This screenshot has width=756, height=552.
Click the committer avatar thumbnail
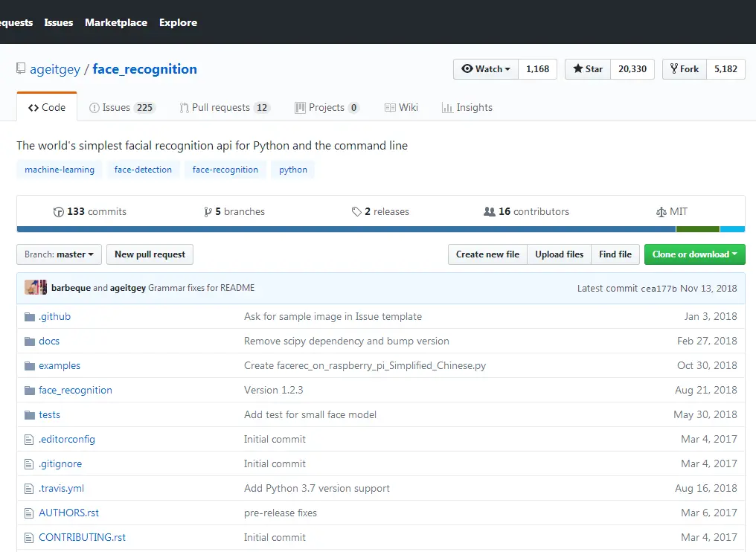pos(36,287)
